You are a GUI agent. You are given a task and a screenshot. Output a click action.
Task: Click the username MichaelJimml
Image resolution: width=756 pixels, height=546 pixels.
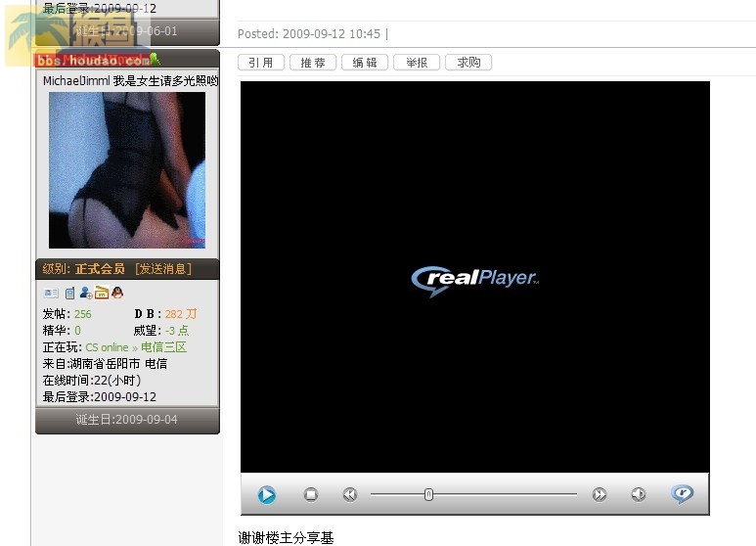click(76, 81)
